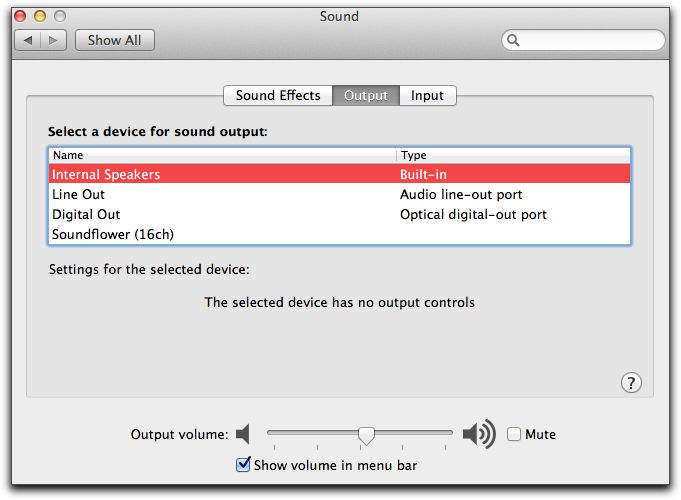Click the back navigation arrow
This screenshot has height=500, width=681.
[x=28, y=40]
